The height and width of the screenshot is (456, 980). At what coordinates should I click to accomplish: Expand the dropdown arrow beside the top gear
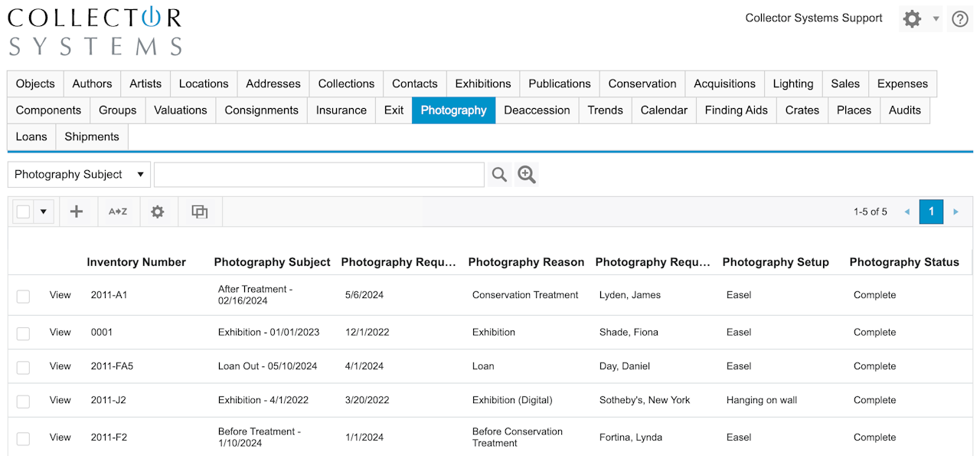click(936, 19)
